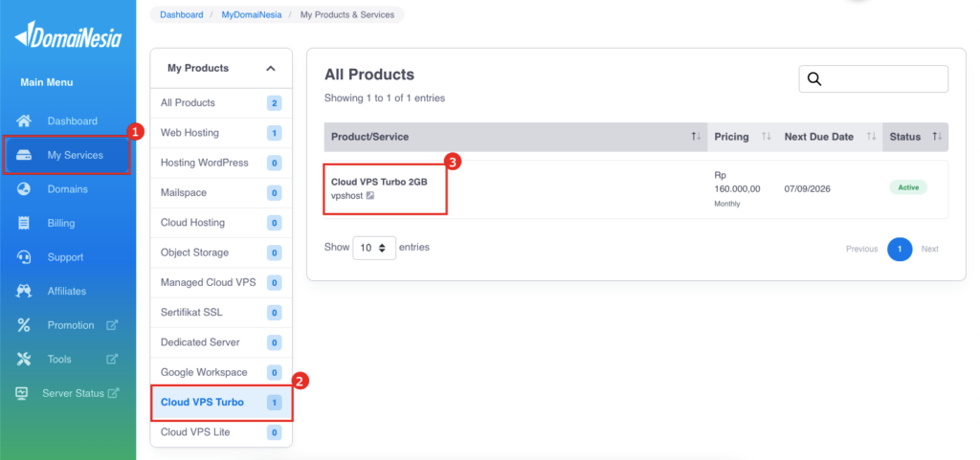This screenshot has width=980, height=460.
Task: Click the magnifier icon in search box
Action: (814, 78)
